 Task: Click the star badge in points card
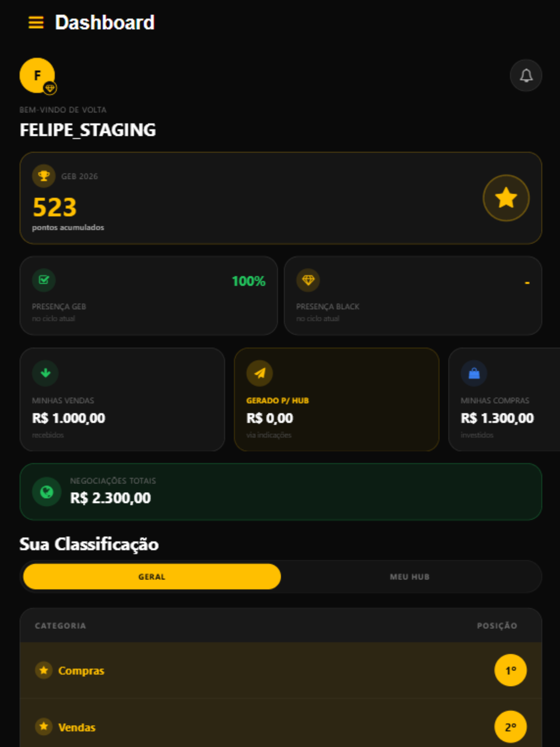pos(506,198)
